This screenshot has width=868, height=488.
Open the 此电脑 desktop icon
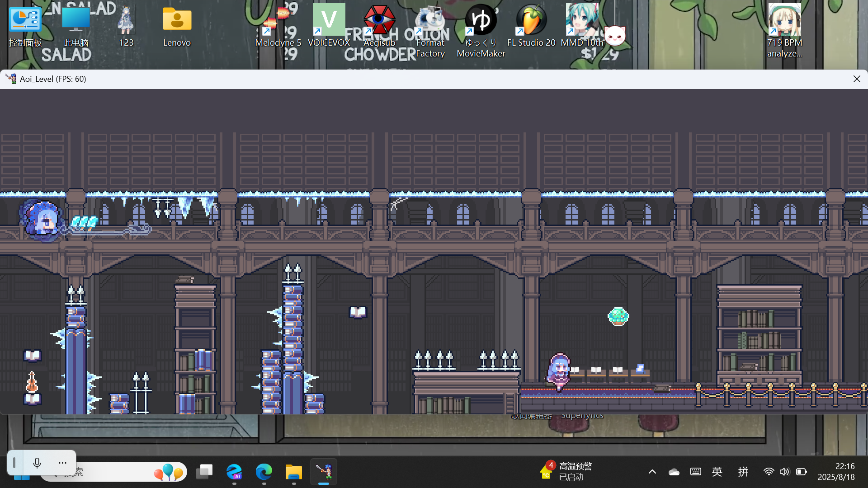(75, 26)
